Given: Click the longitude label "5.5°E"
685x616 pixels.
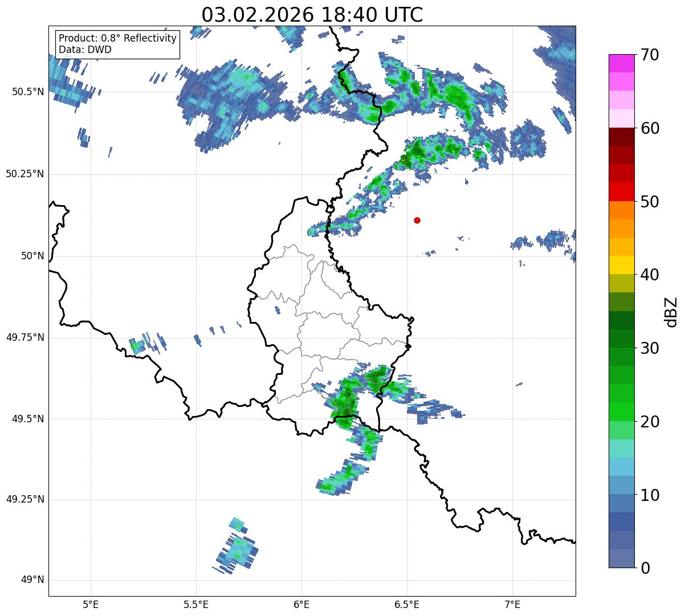Looking at the screenshot, I should tap(196, 604).
